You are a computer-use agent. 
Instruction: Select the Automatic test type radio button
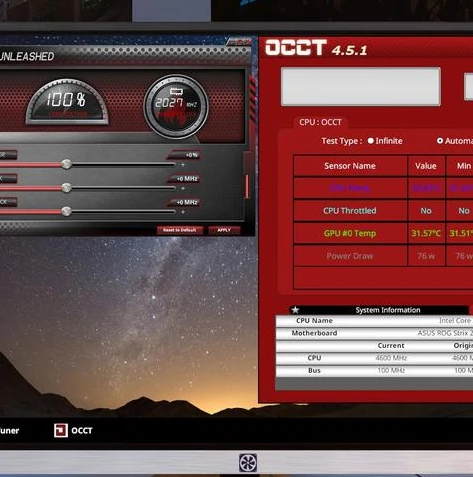[440, 141]
